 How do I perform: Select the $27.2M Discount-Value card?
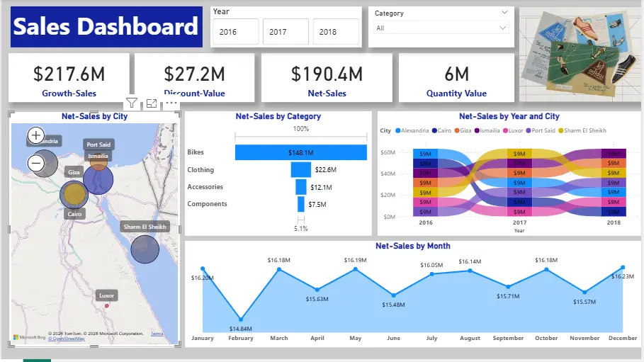[194, 78]
